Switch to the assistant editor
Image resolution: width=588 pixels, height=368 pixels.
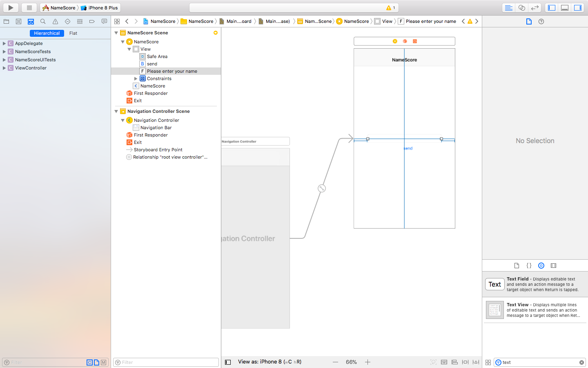click(521, 7)
